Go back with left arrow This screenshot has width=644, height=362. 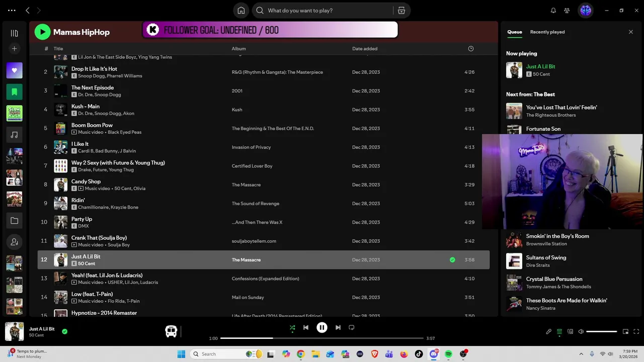tap(28, 10)
